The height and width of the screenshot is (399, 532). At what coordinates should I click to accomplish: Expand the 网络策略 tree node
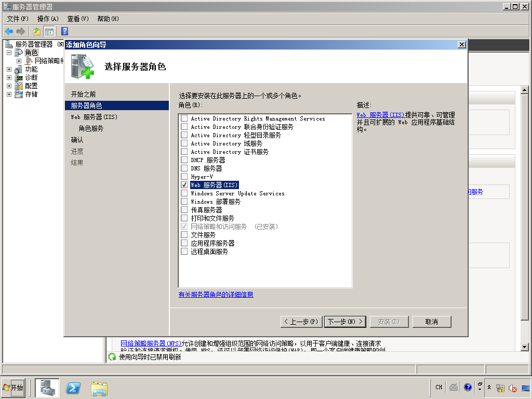tap(19, 61)
